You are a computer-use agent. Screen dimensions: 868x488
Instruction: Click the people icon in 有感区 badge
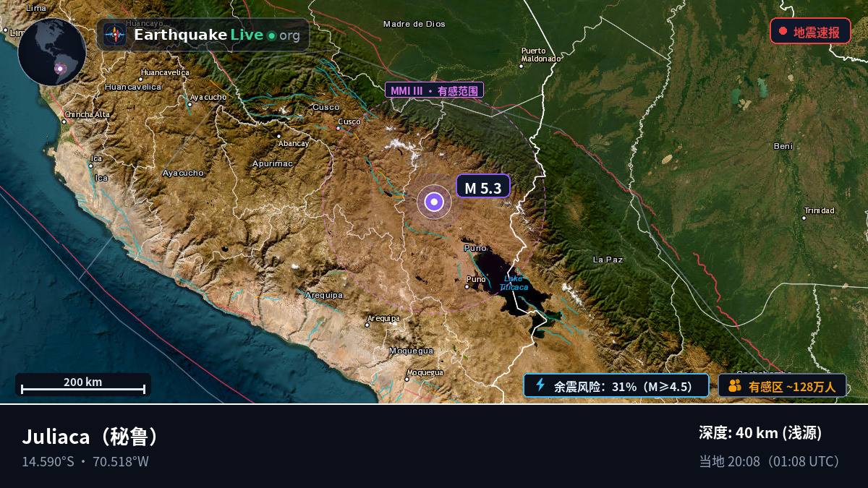[x=735, y=385]
